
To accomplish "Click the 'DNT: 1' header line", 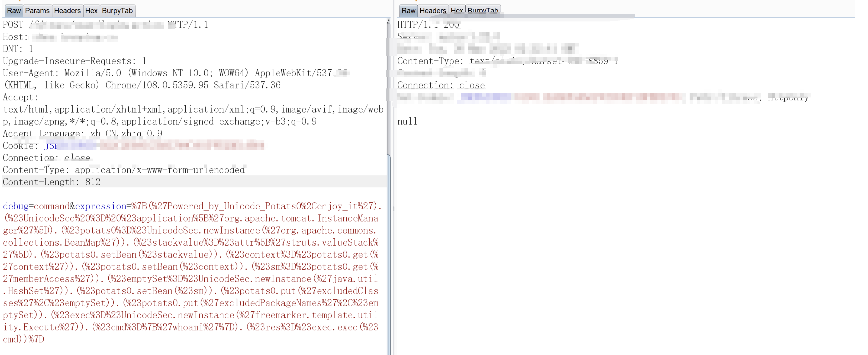I will click(18, 49).
